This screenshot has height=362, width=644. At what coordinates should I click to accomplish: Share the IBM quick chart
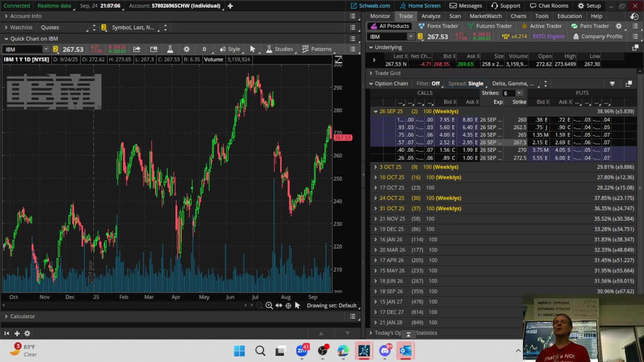click(x=136, y=49)
